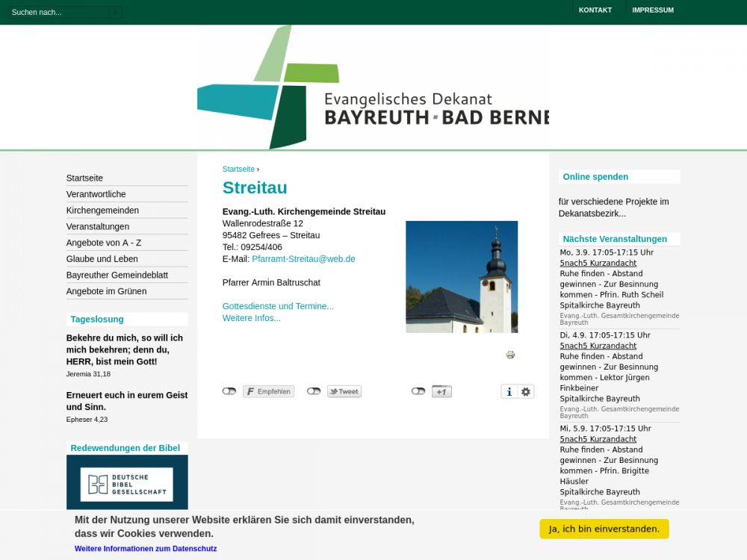Click the Facebook Empfehlen button

268,391
